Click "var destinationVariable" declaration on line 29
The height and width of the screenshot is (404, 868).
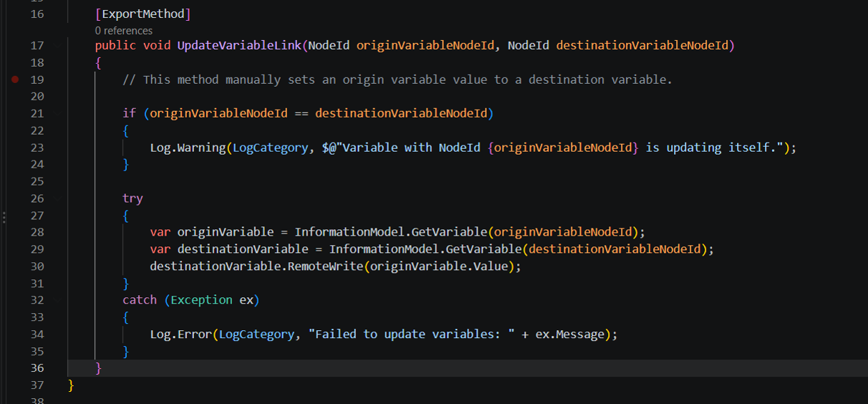[229, 249]
